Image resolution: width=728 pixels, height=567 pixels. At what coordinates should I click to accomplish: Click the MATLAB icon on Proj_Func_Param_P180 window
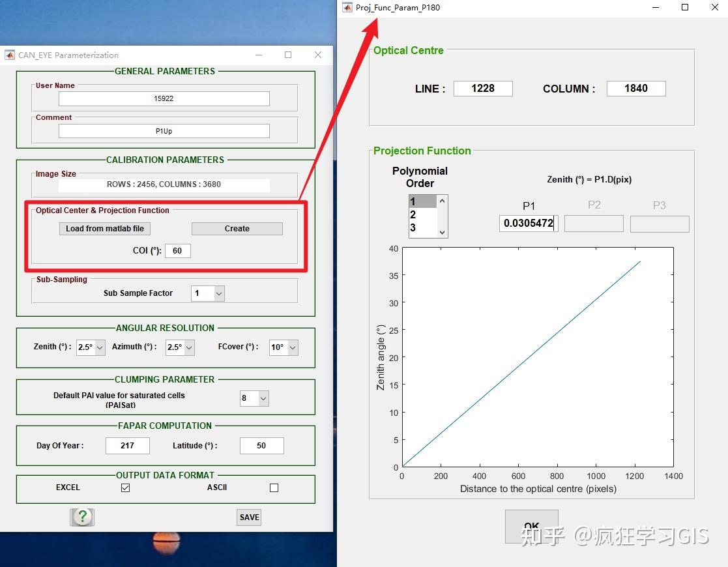[346, 8]
